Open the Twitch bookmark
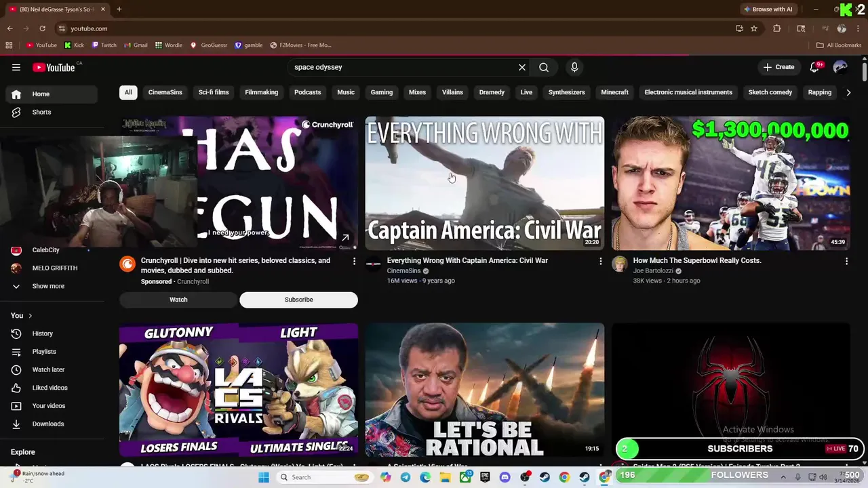 [104, 45]
